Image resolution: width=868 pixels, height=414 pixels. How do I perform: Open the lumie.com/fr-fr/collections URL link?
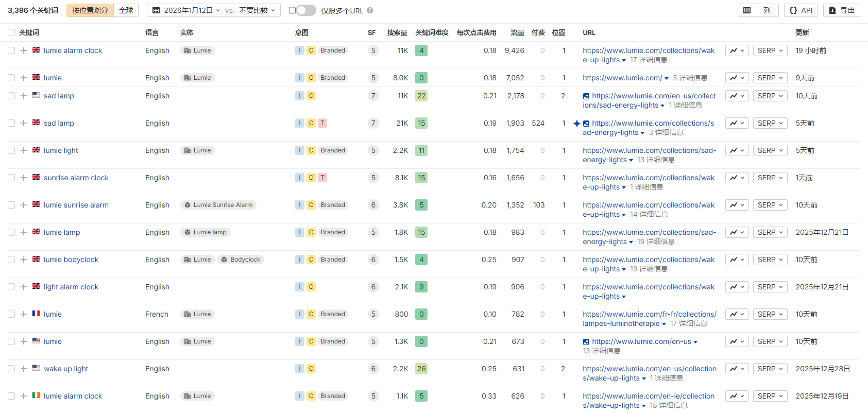click(650, 319)
